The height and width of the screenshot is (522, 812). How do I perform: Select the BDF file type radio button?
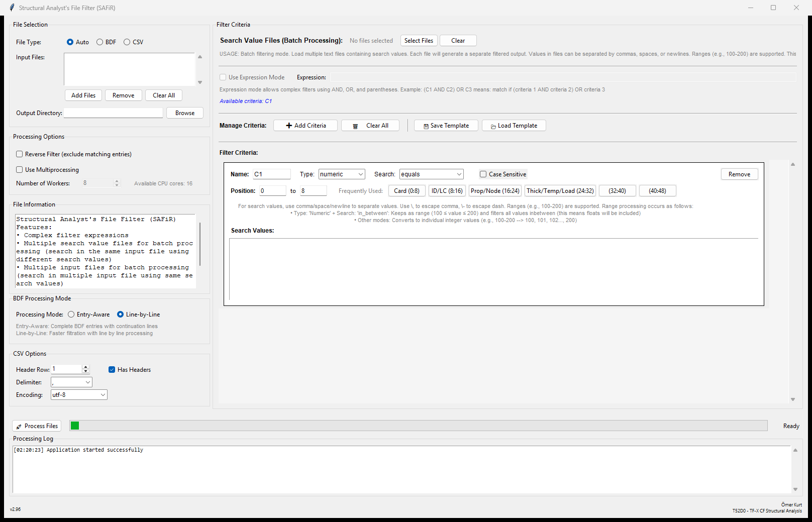click(99, 42)
